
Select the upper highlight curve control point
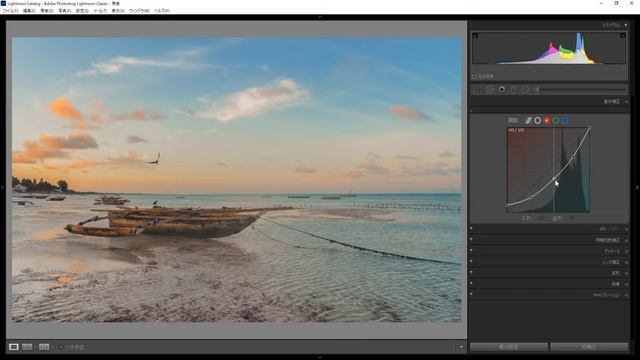[573, 156]
